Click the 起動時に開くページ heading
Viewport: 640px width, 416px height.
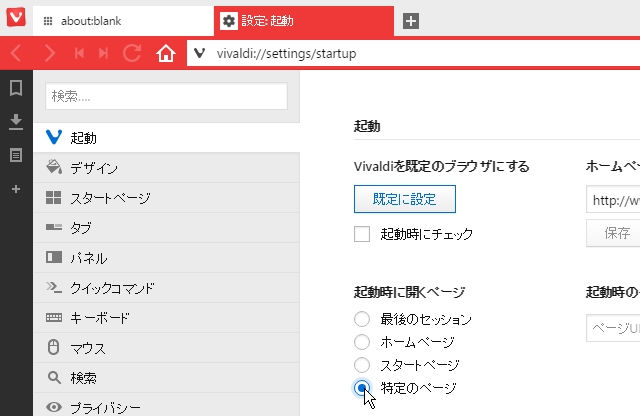coord(409,292)
